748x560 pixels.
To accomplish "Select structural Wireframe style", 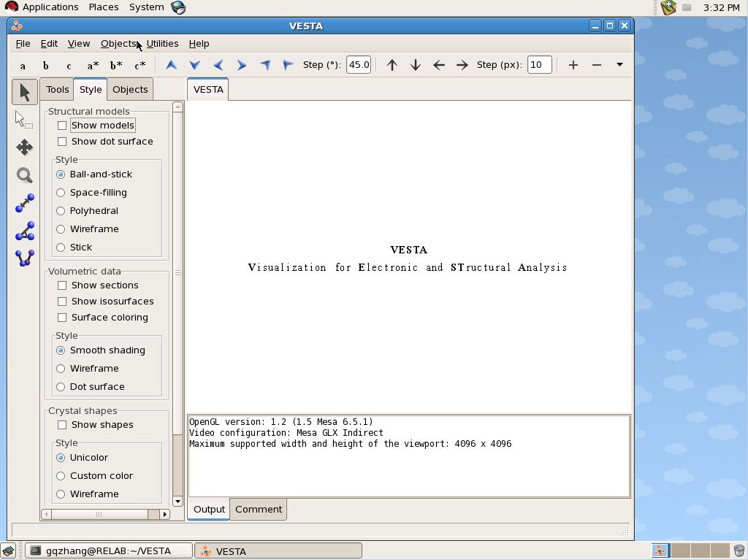I will [x=61, y=229].
